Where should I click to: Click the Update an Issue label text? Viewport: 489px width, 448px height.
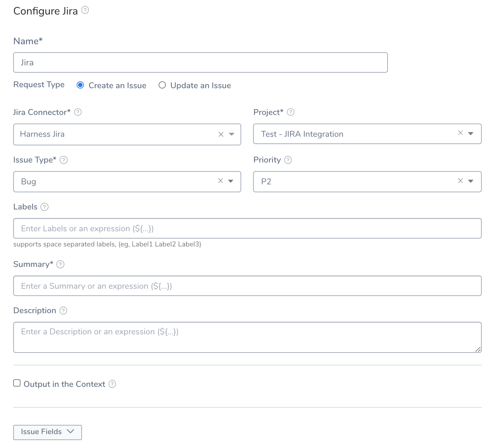pos(201,86)
